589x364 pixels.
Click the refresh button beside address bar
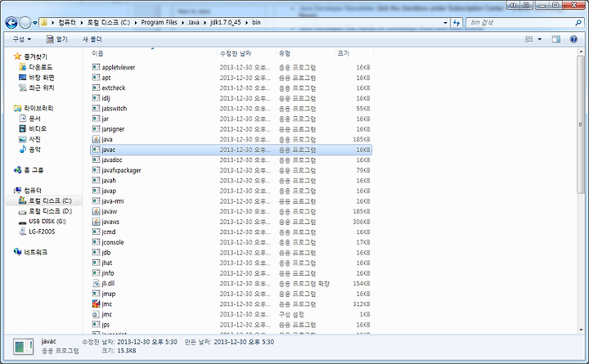pos(456,23)
